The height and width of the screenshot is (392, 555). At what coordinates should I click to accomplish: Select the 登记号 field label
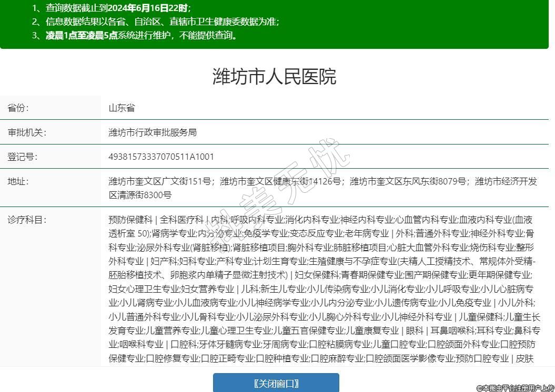[23, 157]
